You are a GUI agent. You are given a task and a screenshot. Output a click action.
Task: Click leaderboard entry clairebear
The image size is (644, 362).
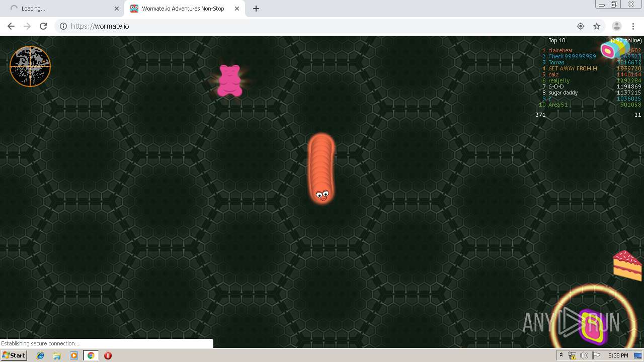(x=560, y=50)
